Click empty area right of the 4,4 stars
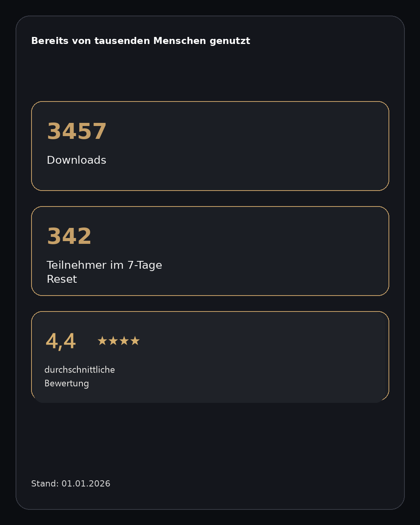420x525 pixels. (253, 341)
